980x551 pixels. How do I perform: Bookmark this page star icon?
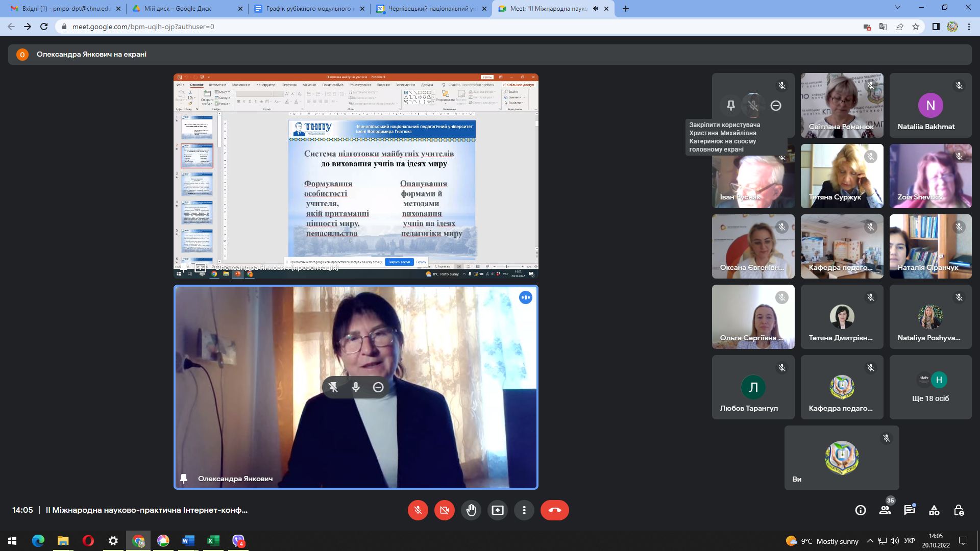click(916, 27)
